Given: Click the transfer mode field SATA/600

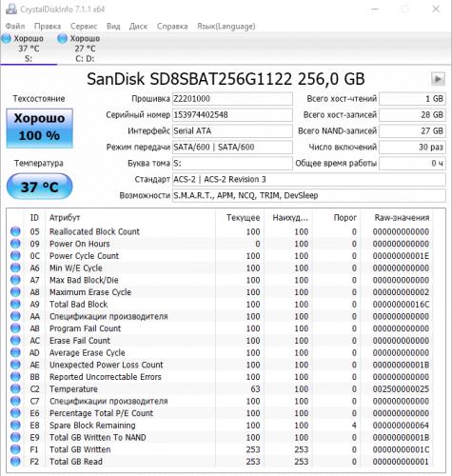Looking at the screenshot, I should pyautogui.click(x=232, y=148).
